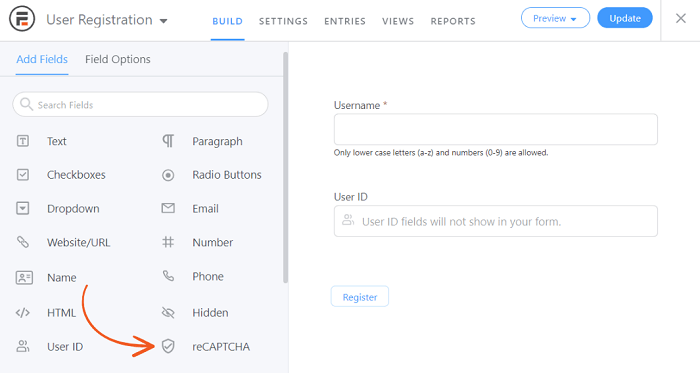The width and height of the screenshot is (700, 373).
Task: Click the Formidable Forms logo icon
Action: click(22, 19)
